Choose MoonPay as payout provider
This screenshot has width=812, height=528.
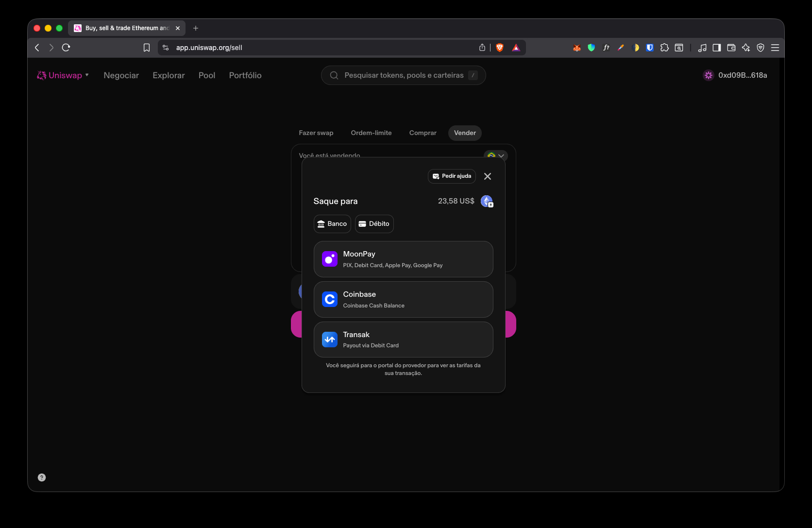(x=404, y=259)
